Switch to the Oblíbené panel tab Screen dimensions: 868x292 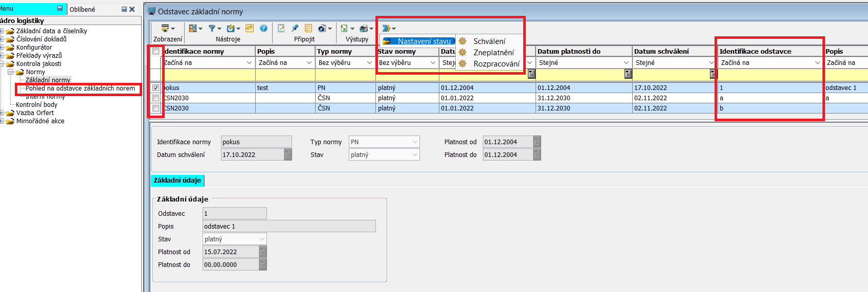[82, 9]
